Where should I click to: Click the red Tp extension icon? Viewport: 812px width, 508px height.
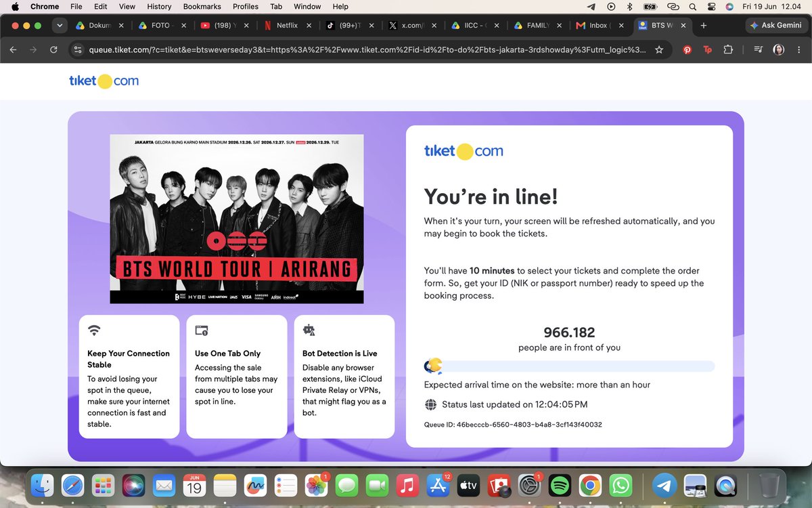point(708,49)
